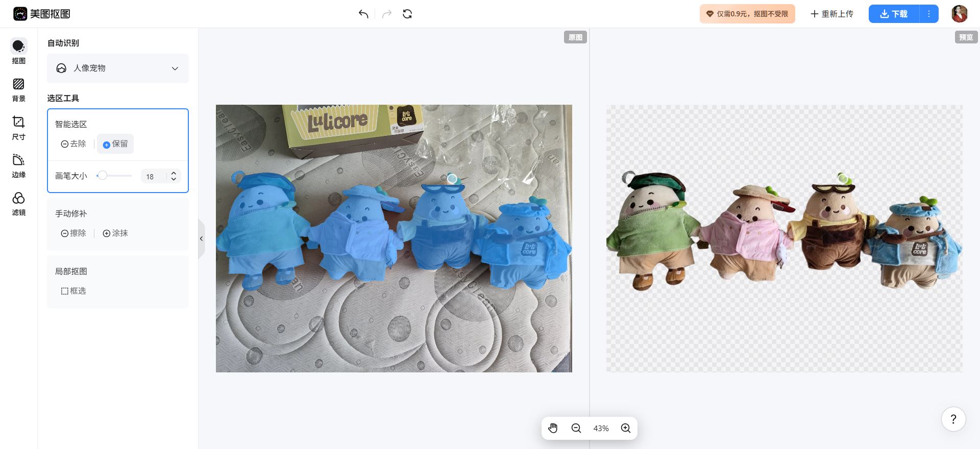Choose the 框选 box selection tool
The width and height of the screenshot is (980, 449).
(x=73, y=291)
